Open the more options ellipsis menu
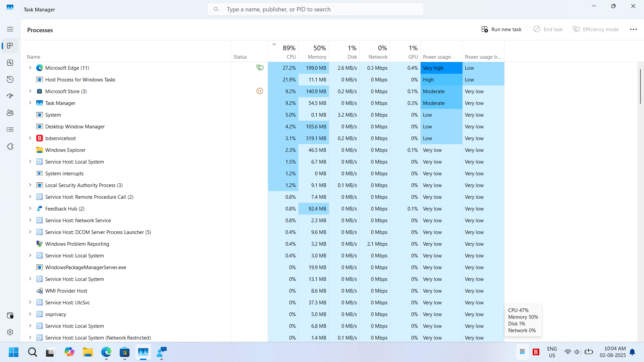This screenshot has height=362, width=644. point(633,29)
